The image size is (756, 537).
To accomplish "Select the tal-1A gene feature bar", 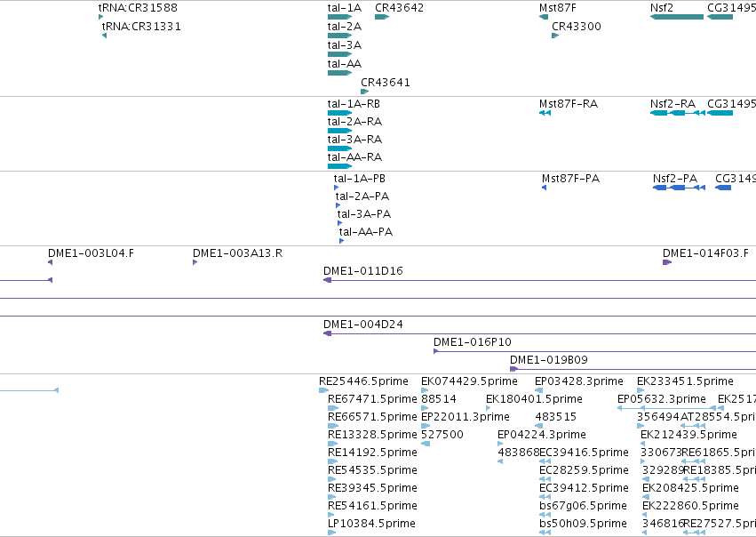I will (x=340, y=17).
